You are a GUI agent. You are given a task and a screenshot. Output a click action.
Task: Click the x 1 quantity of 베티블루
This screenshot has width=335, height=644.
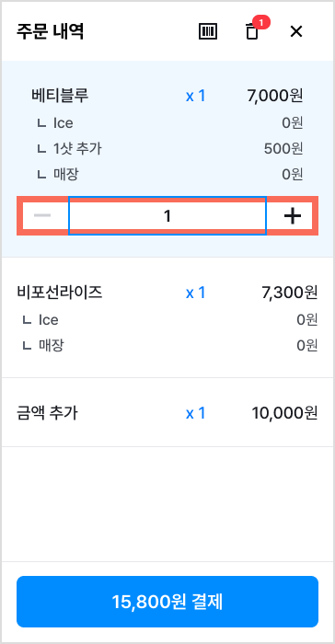[196, 96]
